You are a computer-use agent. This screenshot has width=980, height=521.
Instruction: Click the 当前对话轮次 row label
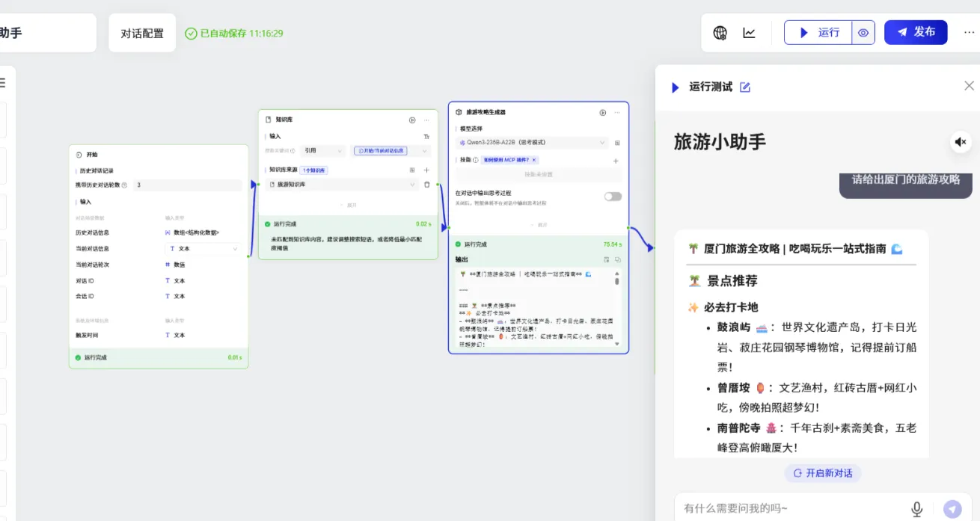92,265
